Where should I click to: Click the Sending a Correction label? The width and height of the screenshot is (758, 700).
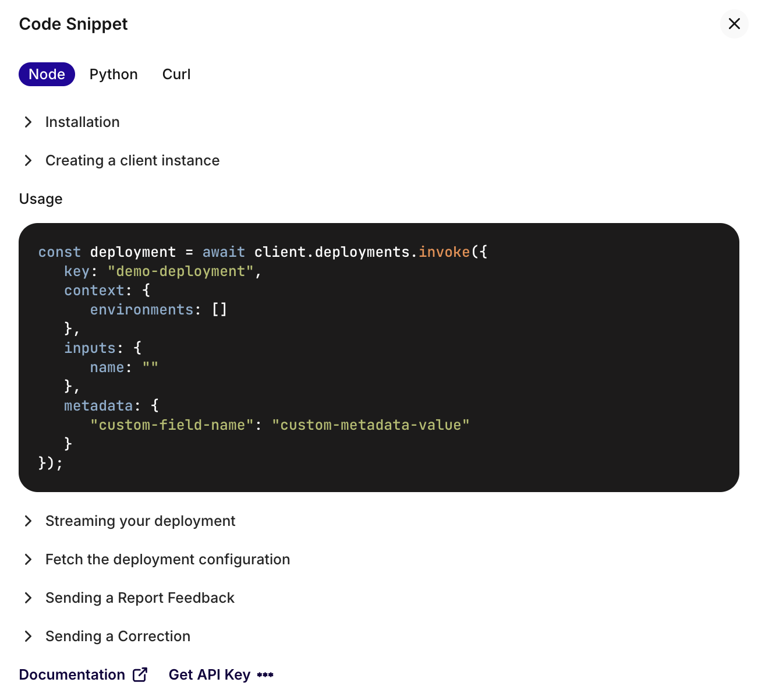pyautogui.click(x=118, y=636)
